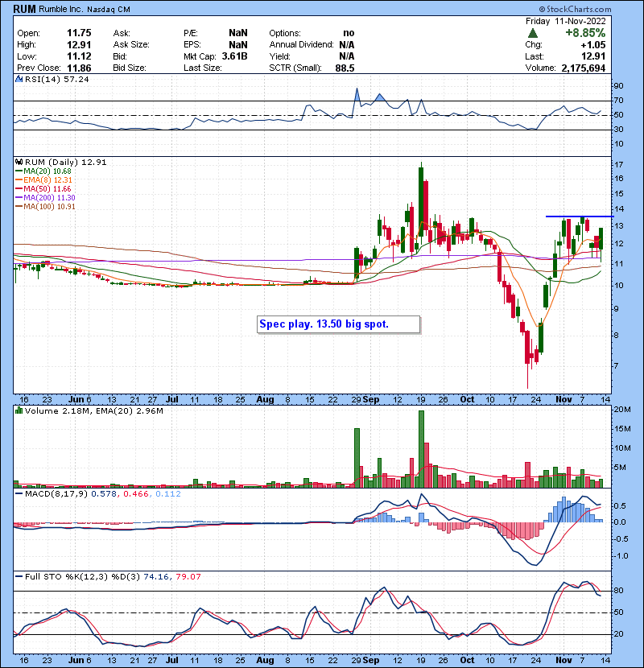Click the N/A beside Yield

347,56
